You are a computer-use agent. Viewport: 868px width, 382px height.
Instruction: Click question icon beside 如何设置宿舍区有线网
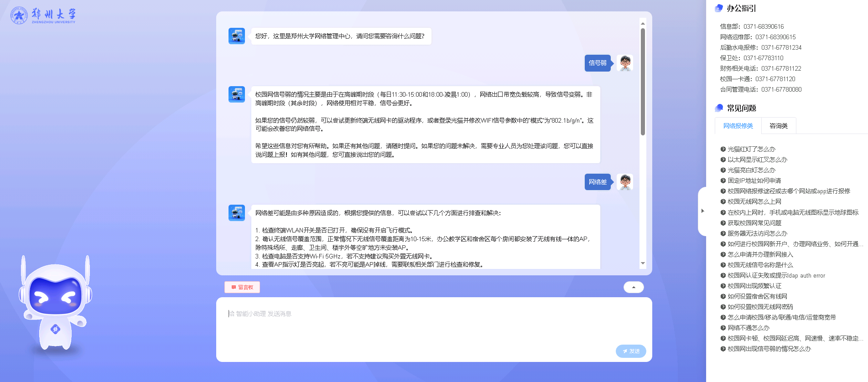coord(723,296)
